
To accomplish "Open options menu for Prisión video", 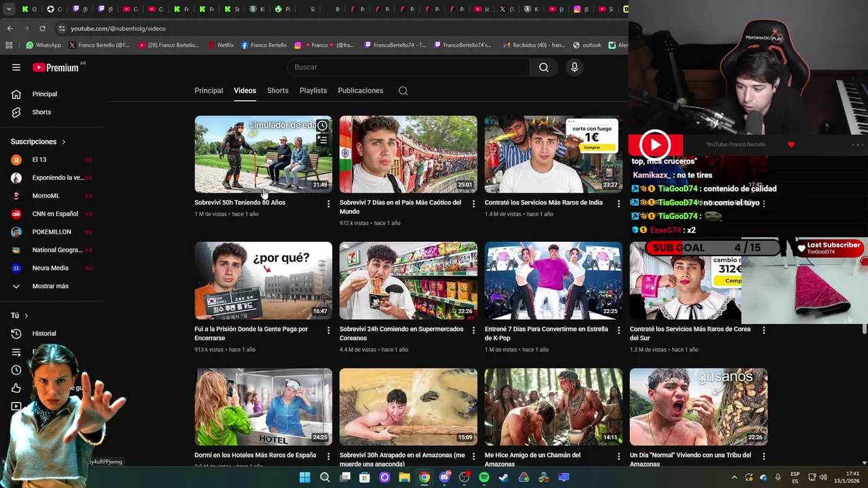I will [x=328, y=331].
